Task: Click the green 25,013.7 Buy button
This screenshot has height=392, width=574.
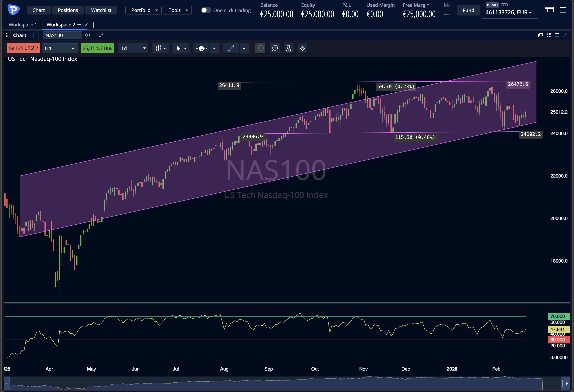Action: pyautogui.click(x=97, y=48)
